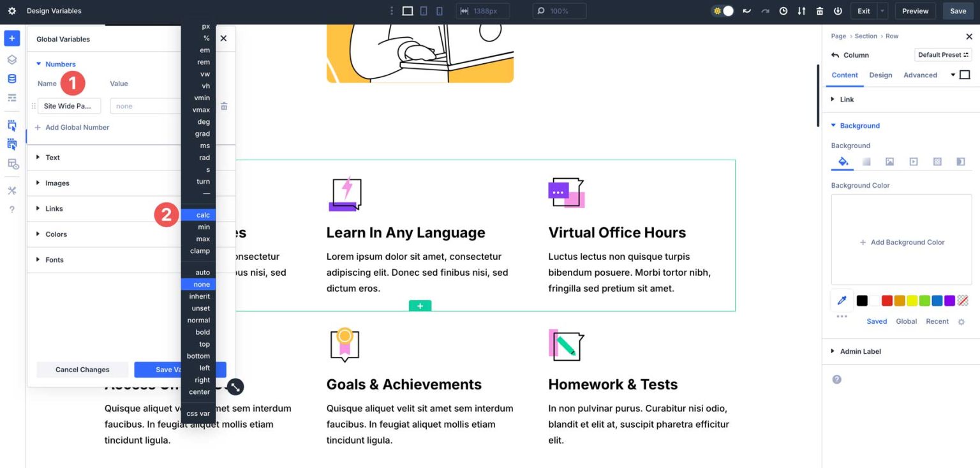Open the help question mark in left sidebar
The height and width of the screenshot is (468, 980).
point(11,209)
